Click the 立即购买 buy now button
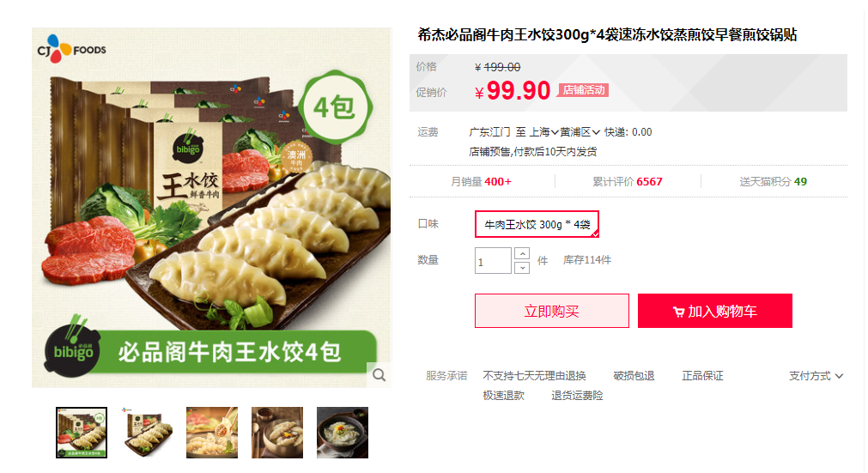 pyautogui.click(x=552, y=311)
